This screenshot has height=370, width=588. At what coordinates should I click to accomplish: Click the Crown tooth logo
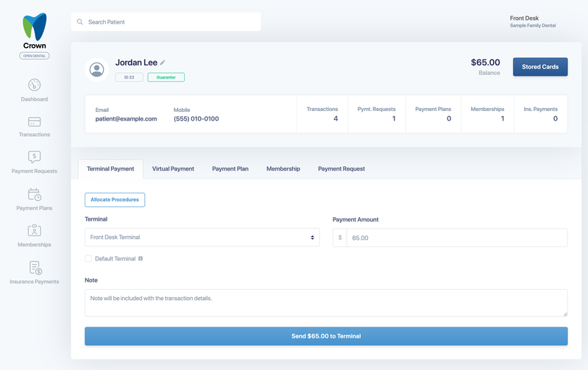click(x=35, y=26)
